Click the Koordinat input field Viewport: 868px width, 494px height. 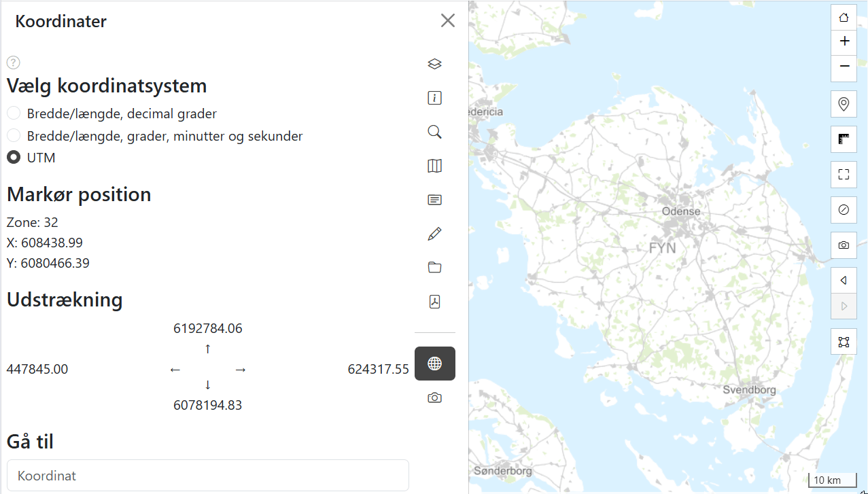pos(207,476)
